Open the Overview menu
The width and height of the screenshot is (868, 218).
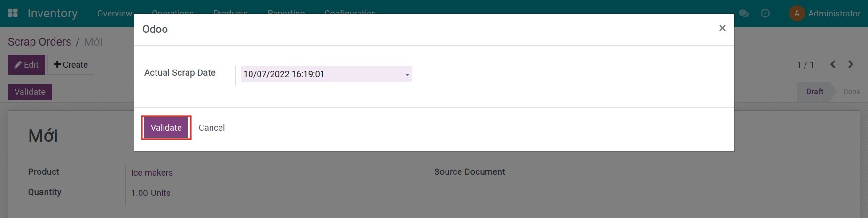point(114,14)
